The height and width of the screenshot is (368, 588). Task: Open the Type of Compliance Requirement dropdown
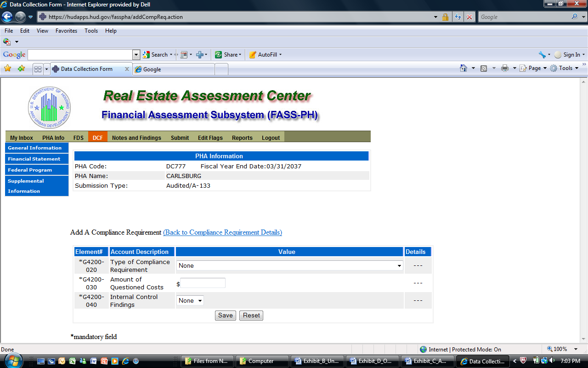point(289,265)
